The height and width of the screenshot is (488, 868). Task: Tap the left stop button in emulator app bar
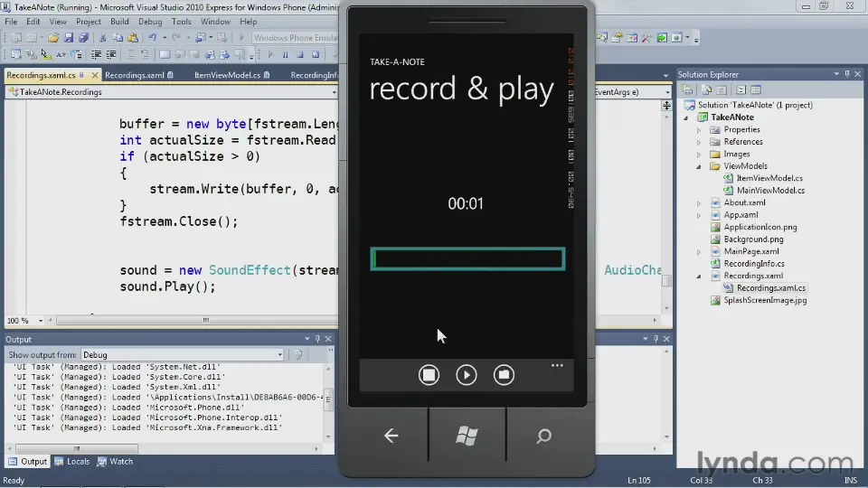[x=429, y=375]
